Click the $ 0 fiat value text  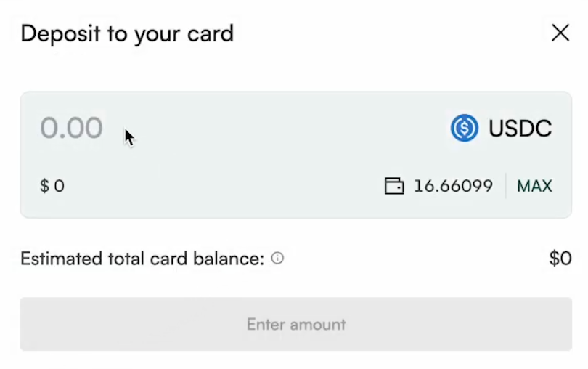[x=52, y=186]
